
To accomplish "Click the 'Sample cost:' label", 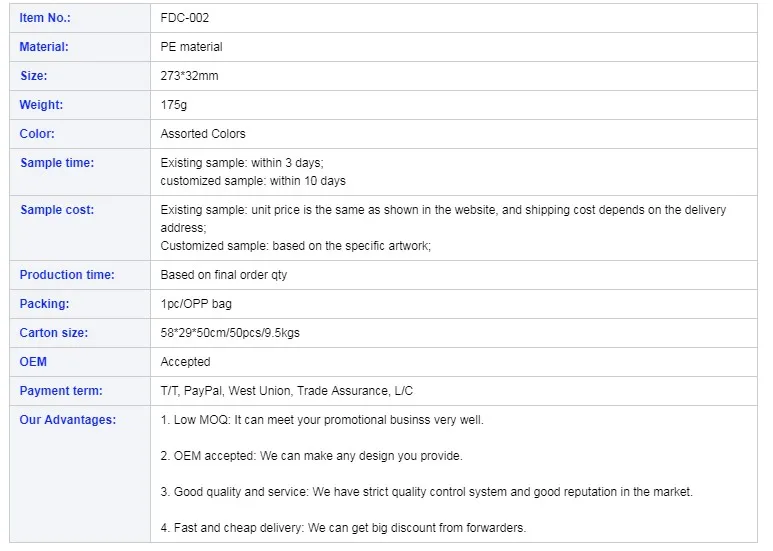I will [x=57, y=210].
